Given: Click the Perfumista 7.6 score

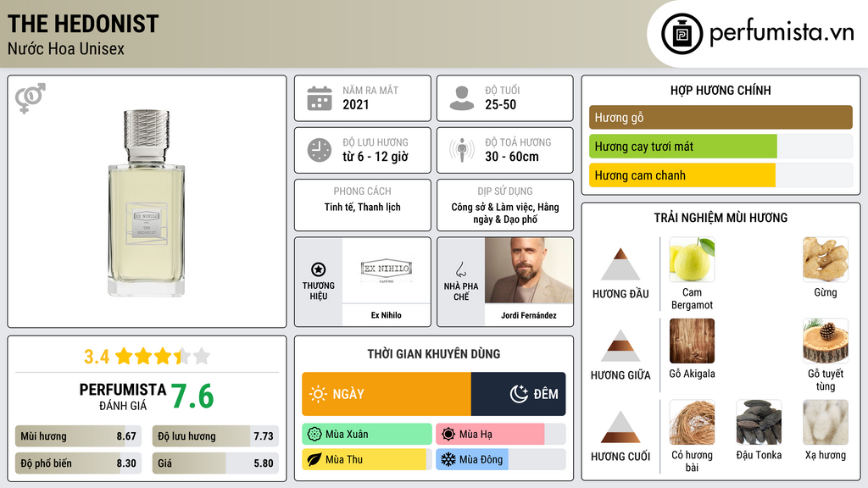Looking at the screenshot, I should (192, 396).
